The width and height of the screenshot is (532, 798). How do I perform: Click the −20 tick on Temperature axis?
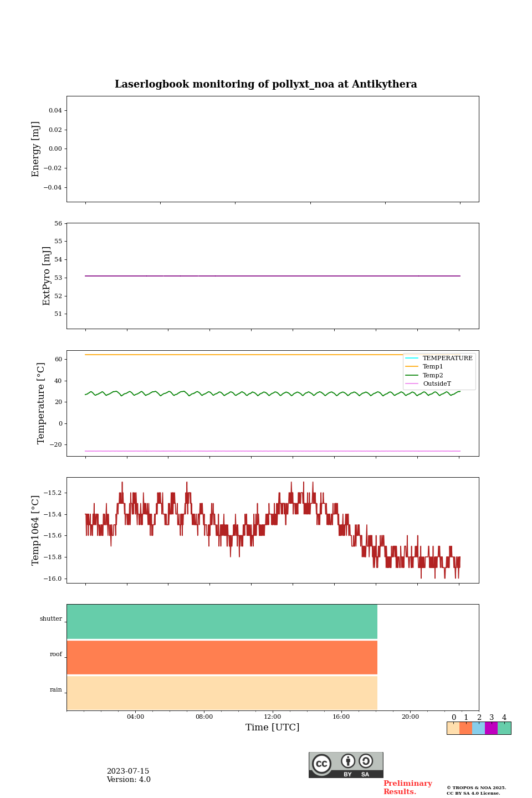tap(55, 444)
